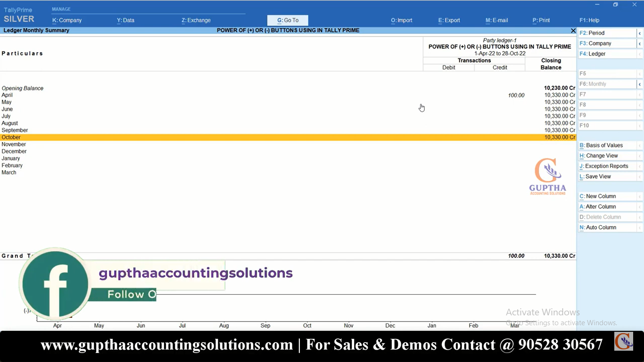Expand arrow beside Basis of Values

(640, 145)
